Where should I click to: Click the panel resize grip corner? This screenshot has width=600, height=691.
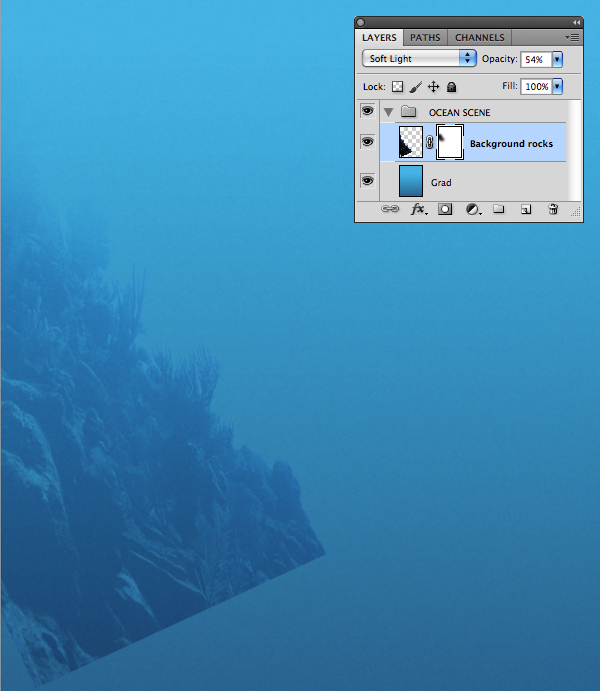point(576,213)
